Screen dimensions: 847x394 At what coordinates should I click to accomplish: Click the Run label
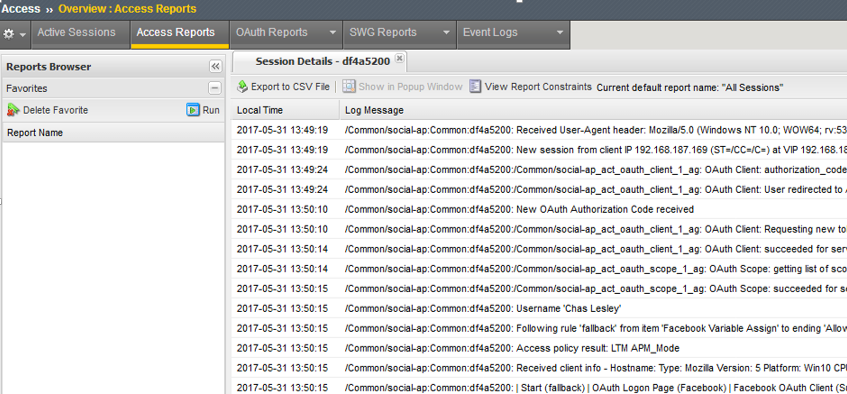[211, 110]
